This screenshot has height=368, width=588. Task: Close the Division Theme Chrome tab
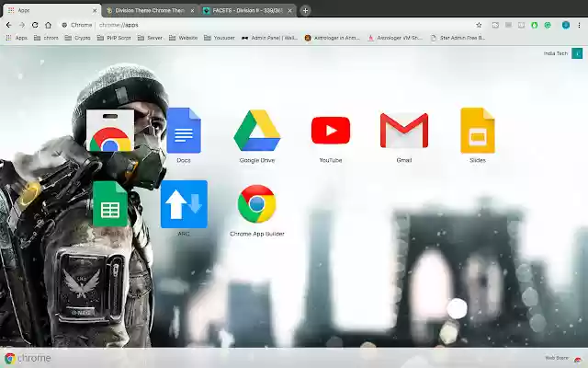(192, 10)
